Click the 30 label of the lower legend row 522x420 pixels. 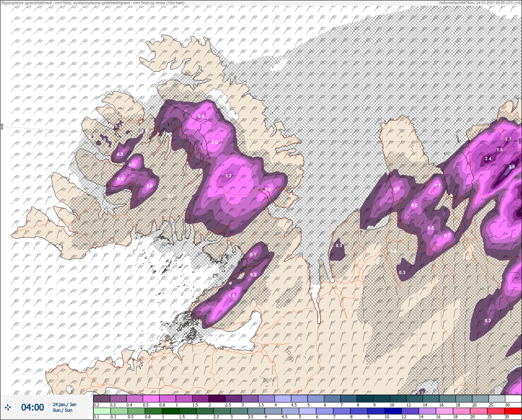pos(507,417)
